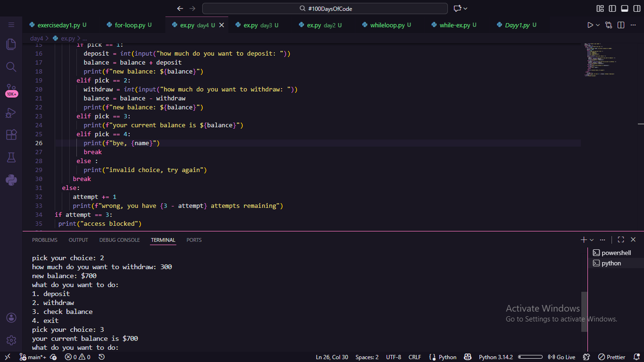Click the Customize Layout icon
Viewport: 644px width, 362px height.
tap(601, 8)
